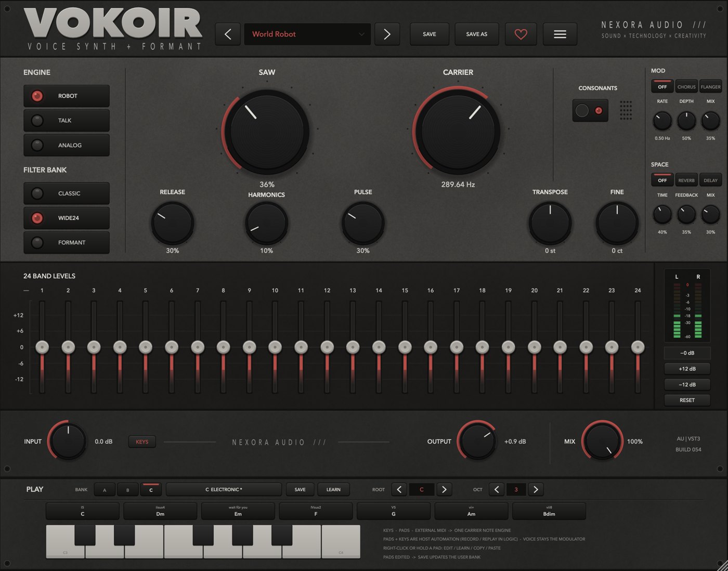The height and width of the screenshot is (571, 728).
Task: Click the -12 dB band level button
Action: (687, 384)
